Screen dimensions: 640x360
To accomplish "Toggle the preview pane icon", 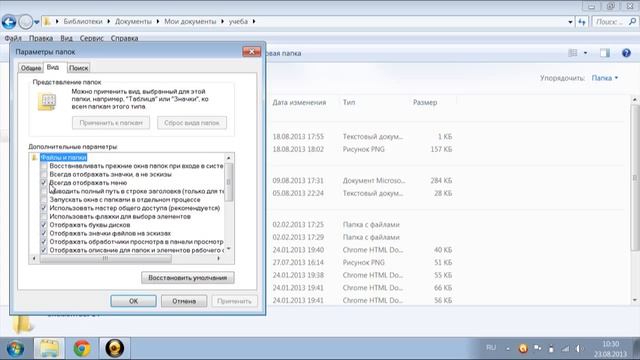I will (604, 53).
